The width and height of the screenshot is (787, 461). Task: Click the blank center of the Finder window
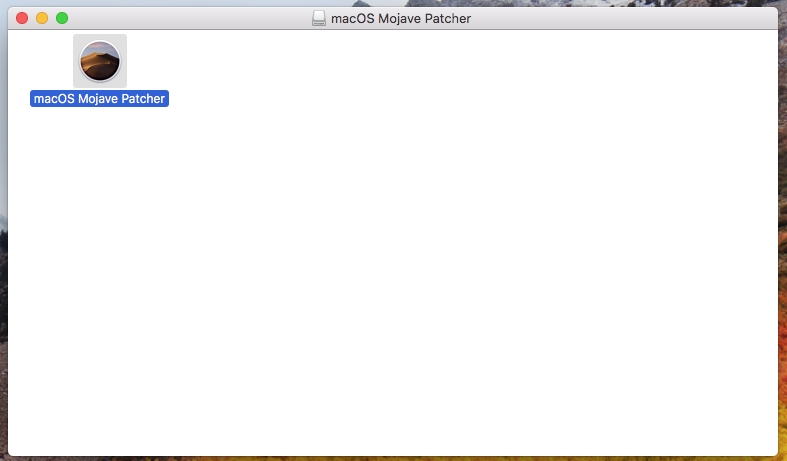click(393, 243)
